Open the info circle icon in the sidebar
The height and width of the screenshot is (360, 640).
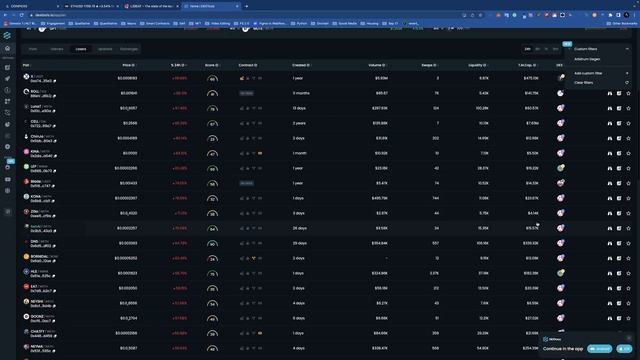[x=7, y=90]
